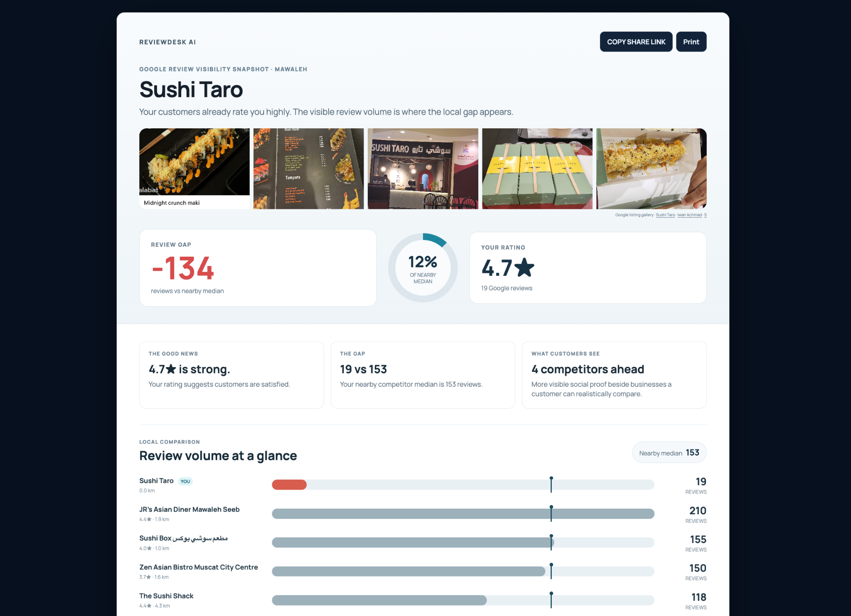851x616 pixels.
Task: Click the REVIEWDESK AI logo text
Action: (167, 42)
